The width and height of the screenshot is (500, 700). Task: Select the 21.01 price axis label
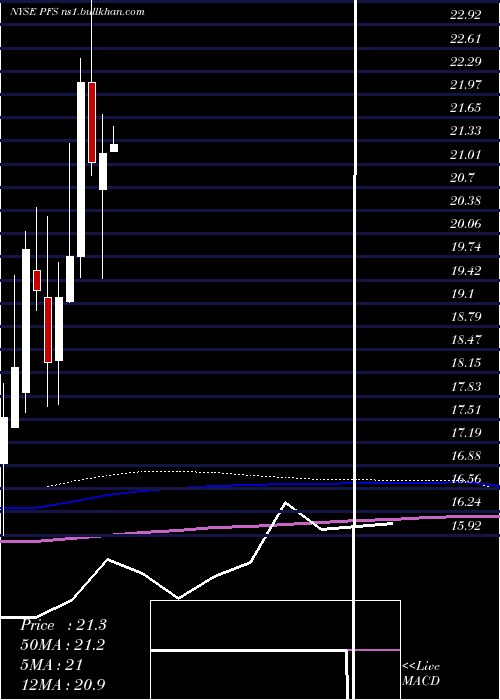pos(466,155)
